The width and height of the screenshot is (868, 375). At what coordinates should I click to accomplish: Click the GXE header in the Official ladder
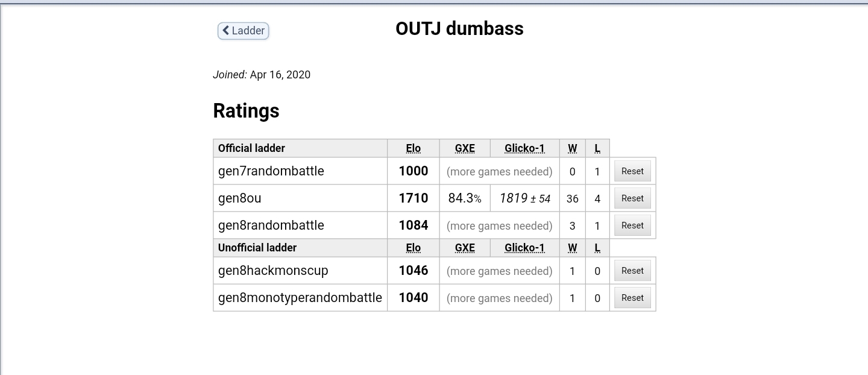465,148
